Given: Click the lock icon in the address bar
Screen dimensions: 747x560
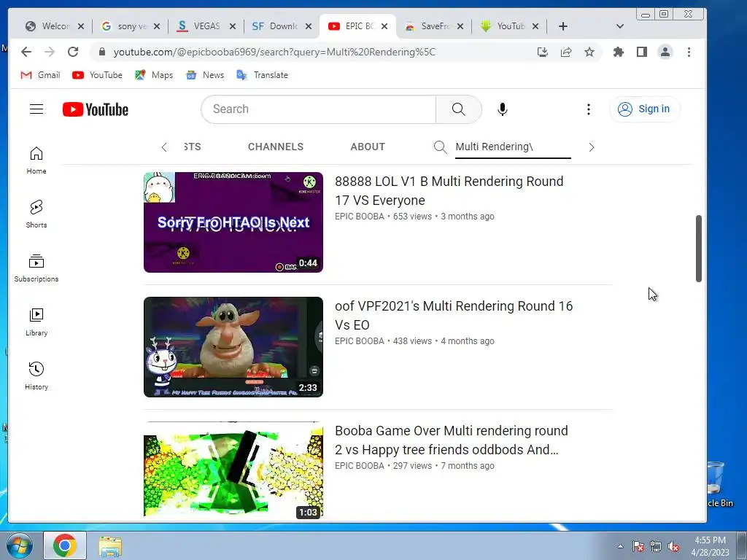Looking at the screenshot, I should point(101,52).
